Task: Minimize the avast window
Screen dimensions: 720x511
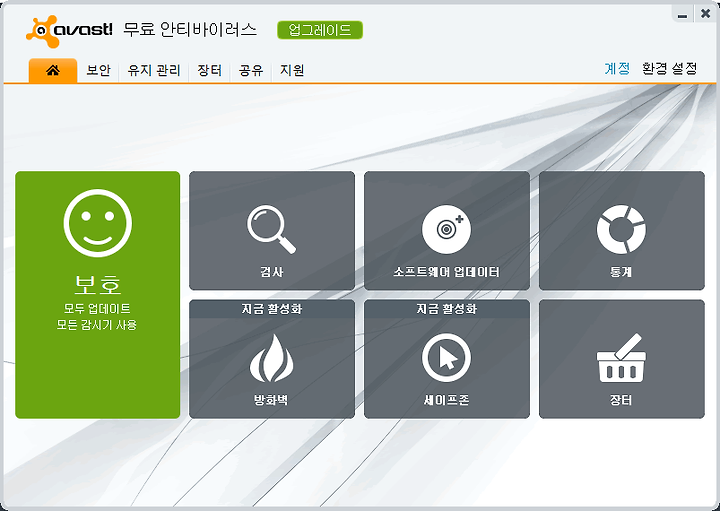Action: coord(682,14)
